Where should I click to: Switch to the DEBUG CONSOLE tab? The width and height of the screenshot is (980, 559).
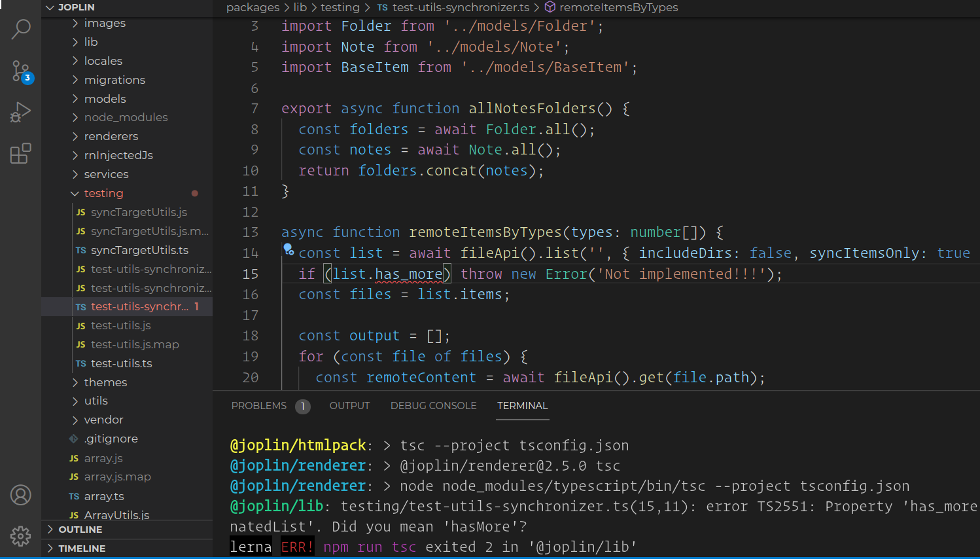pyautogui.click(x=433, y=406)
